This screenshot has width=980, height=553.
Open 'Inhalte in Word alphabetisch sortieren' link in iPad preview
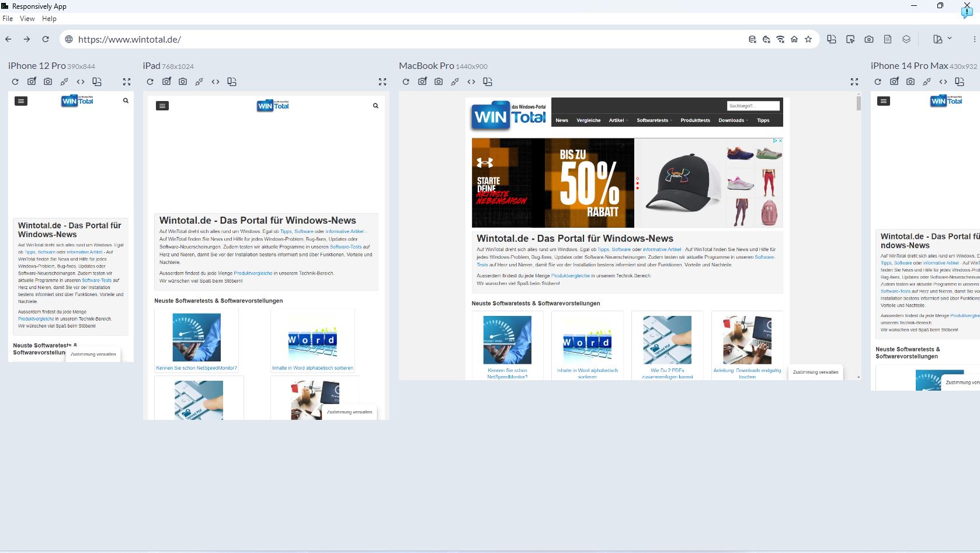pyautogui.click(x=312, y=368)
